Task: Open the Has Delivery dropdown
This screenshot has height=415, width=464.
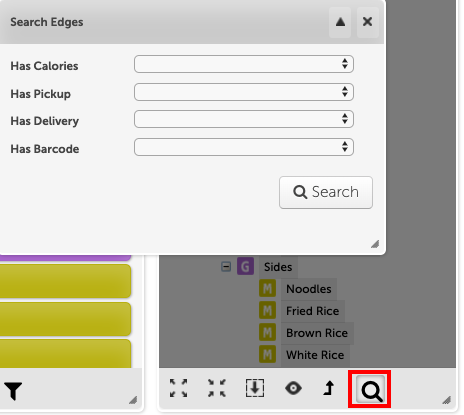Action: pyautogui.click(x=244, y=119)
